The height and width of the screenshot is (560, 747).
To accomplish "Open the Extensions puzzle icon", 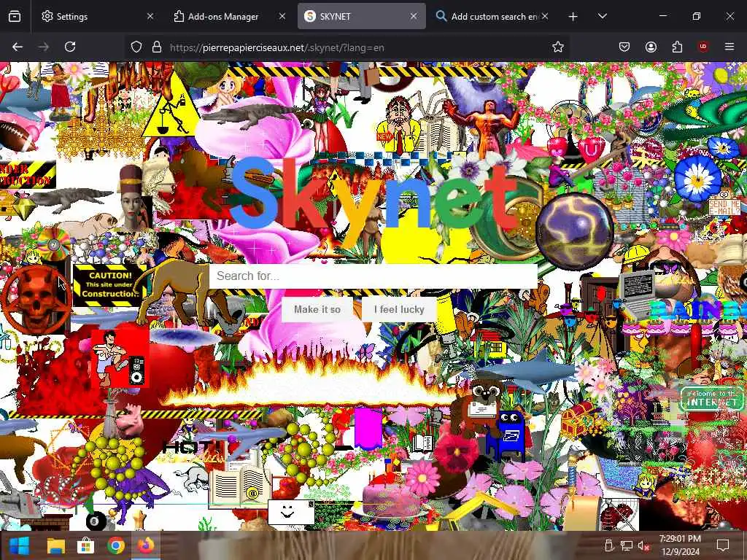I will tap(677, 47).
